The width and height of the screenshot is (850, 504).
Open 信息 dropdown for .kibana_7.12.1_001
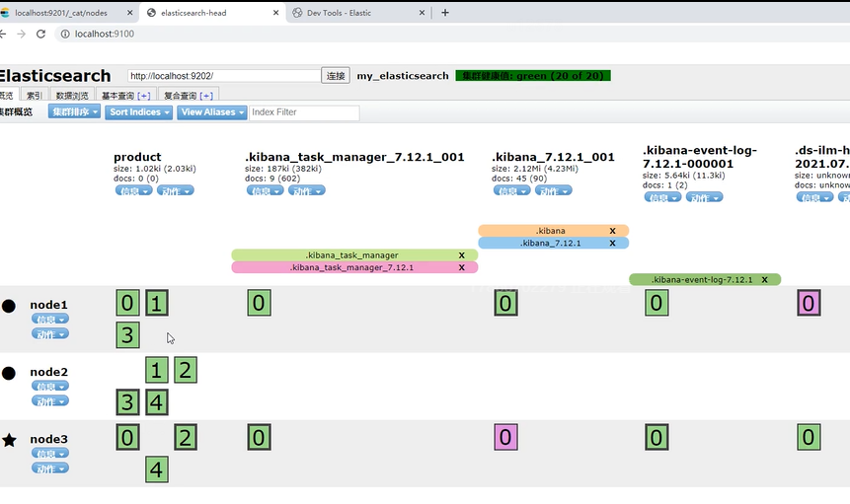tap(511, 190)
